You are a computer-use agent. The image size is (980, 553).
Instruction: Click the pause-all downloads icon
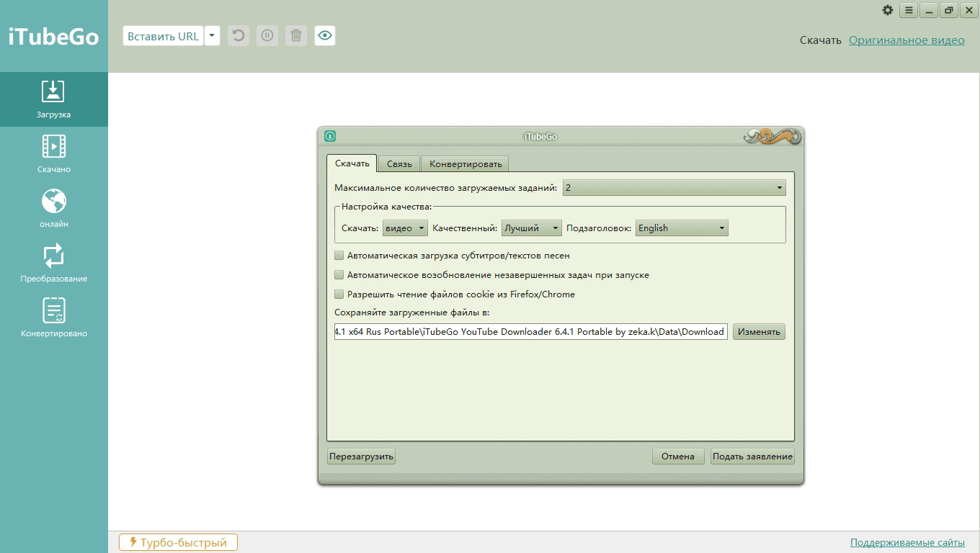pos(267,36)
